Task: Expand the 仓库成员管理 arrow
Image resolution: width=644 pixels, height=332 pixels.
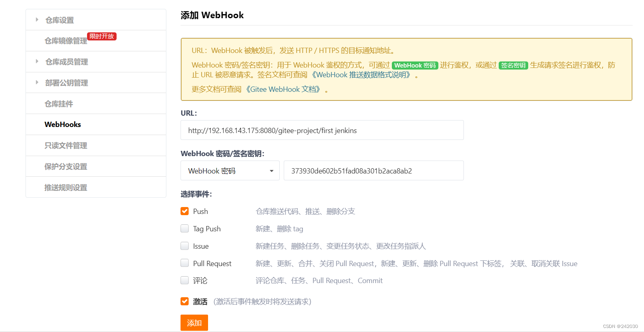Action: [37, 61]
